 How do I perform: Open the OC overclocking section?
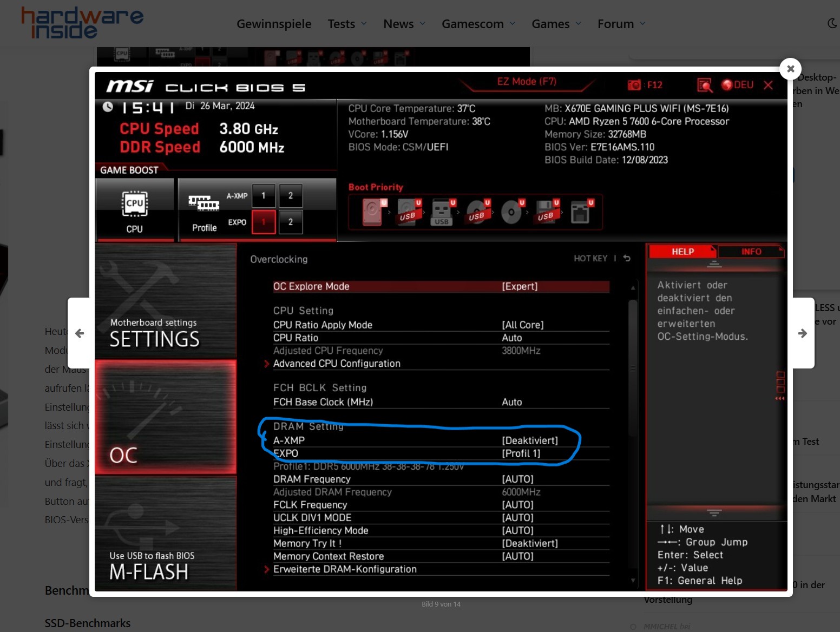(x=166, y=417)
